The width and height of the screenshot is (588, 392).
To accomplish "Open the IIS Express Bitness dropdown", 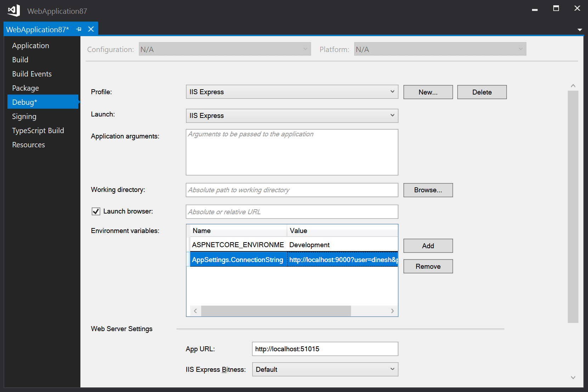I will coord(325,369).
